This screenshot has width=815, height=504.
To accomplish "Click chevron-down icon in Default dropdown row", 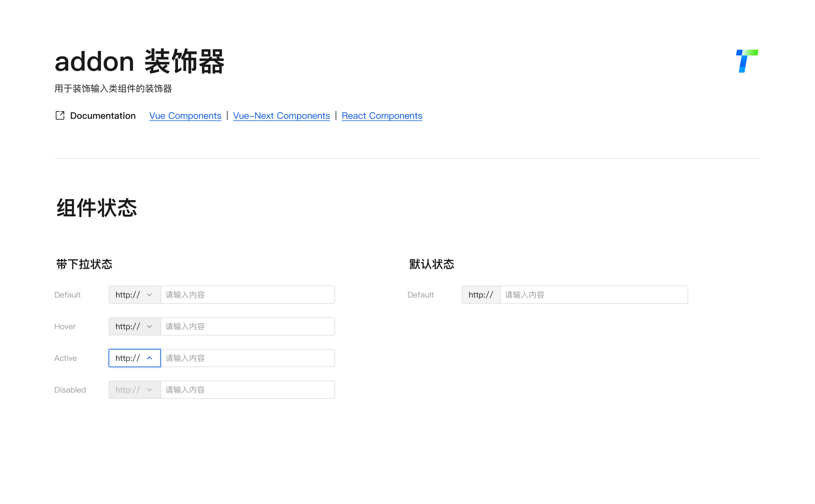I will tap(149, 295).
